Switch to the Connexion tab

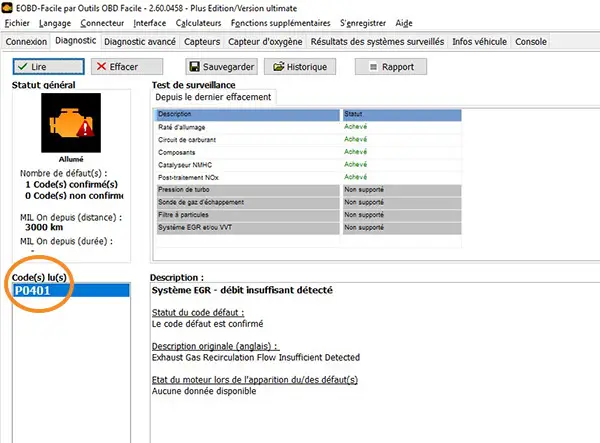[x=26, y=42]
